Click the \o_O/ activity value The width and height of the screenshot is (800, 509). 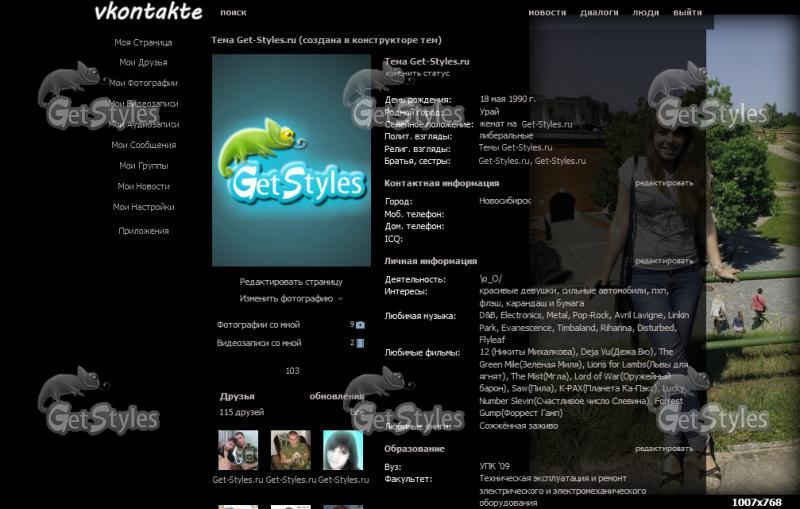[490, 279]
